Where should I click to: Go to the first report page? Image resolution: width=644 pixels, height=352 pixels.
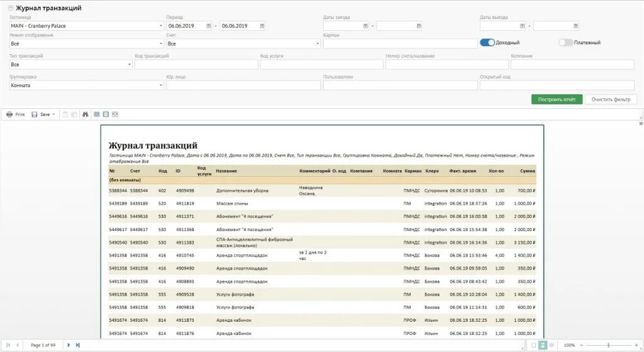tap(8, 345)
